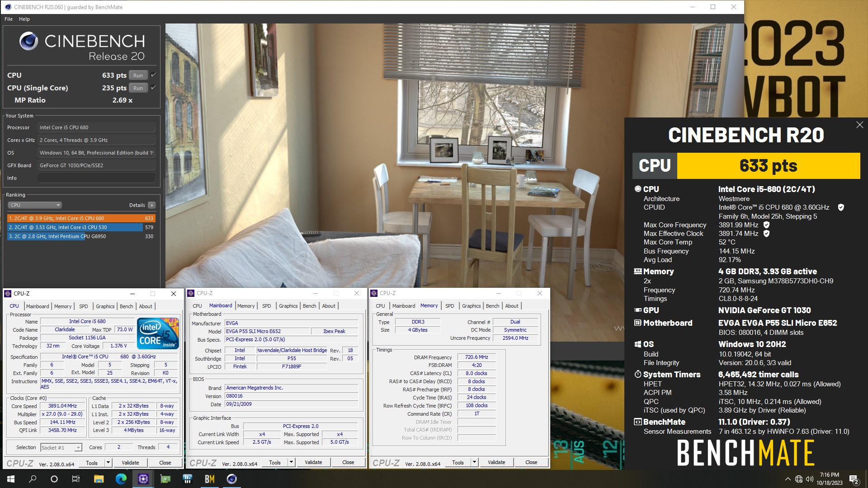Click the Core Speed value 3891.04 MHz
868x488 pixels.
tap(62, 406)
